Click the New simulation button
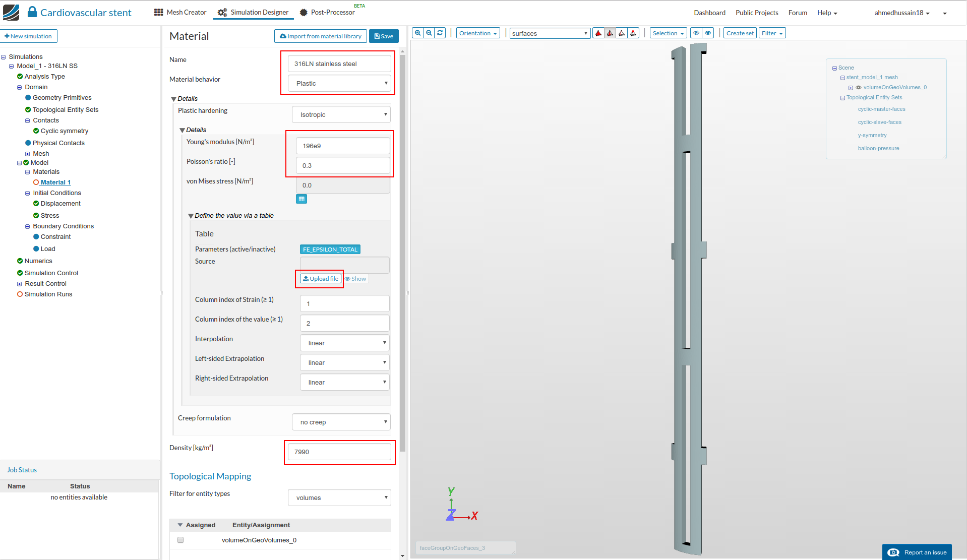The image size is (967, 560). (x=28, y=36)
